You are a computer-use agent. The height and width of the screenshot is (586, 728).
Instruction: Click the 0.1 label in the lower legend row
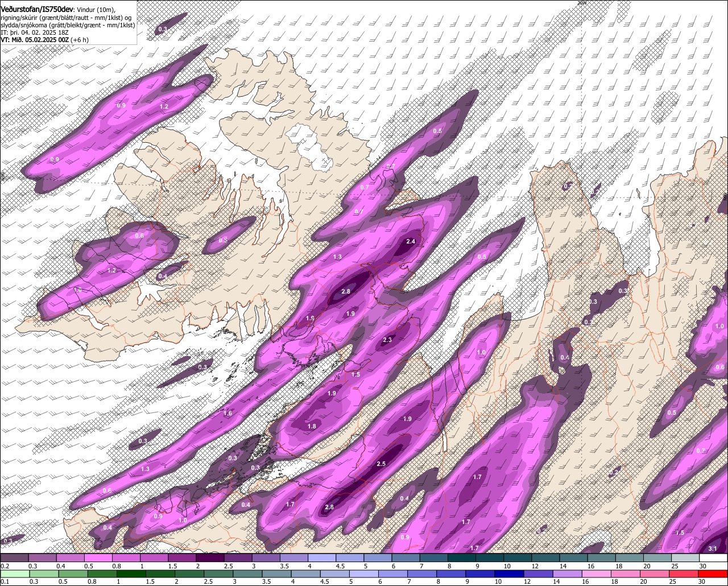(5, 581)
